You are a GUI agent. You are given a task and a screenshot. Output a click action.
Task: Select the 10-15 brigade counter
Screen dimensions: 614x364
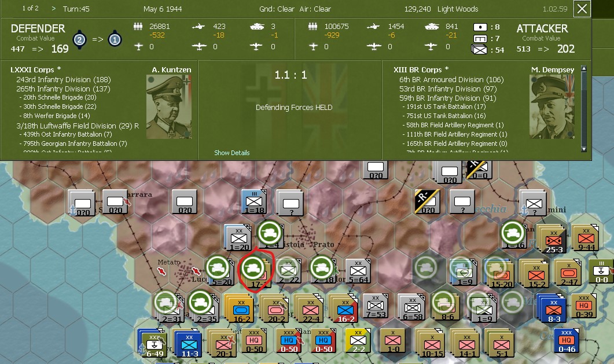[431, 344]
